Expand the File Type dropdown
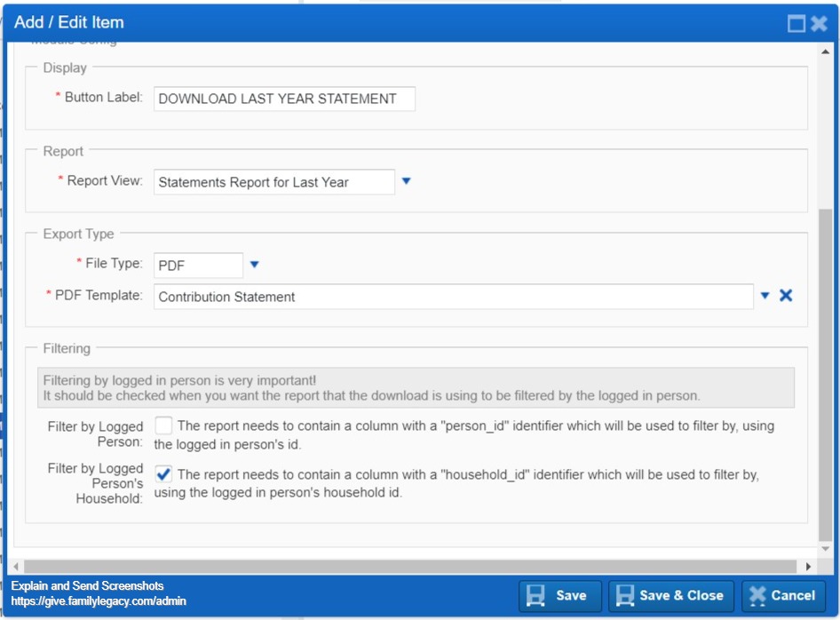This screenshot has width=840, height=620. pos(255,264)
